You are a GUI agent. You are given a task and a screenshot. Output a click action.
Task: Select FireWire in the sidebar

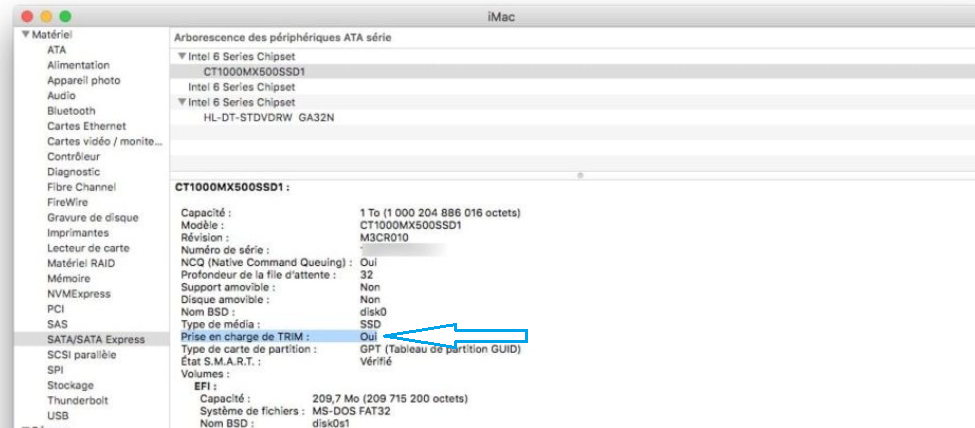(67, 202)
